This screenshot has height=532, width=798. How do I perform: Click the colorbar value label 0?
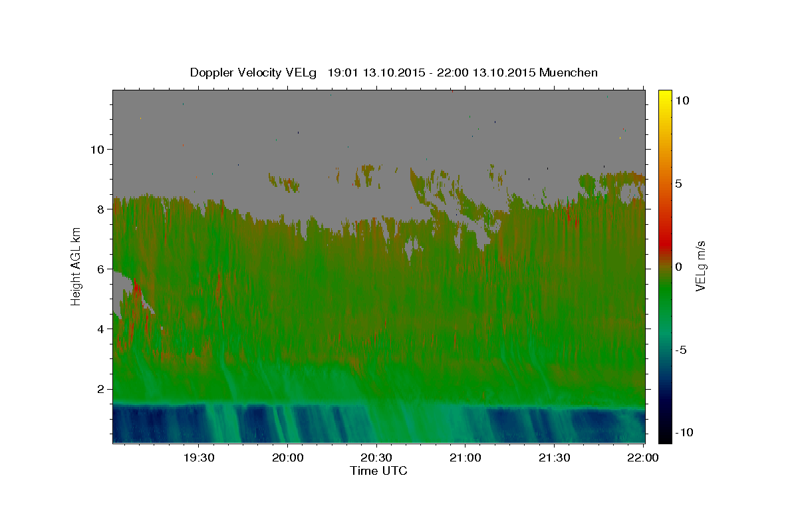(x=678, y=267)
